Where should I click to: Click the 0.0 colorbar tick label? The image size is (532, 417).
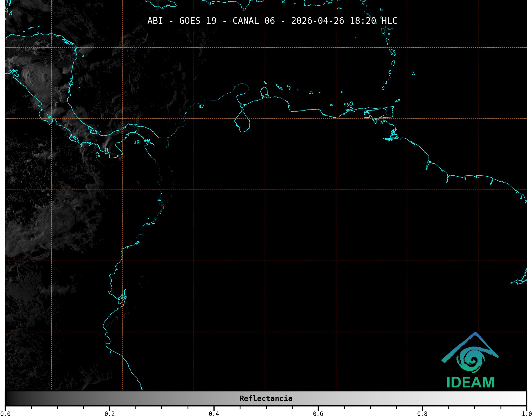tap(5, 414)
